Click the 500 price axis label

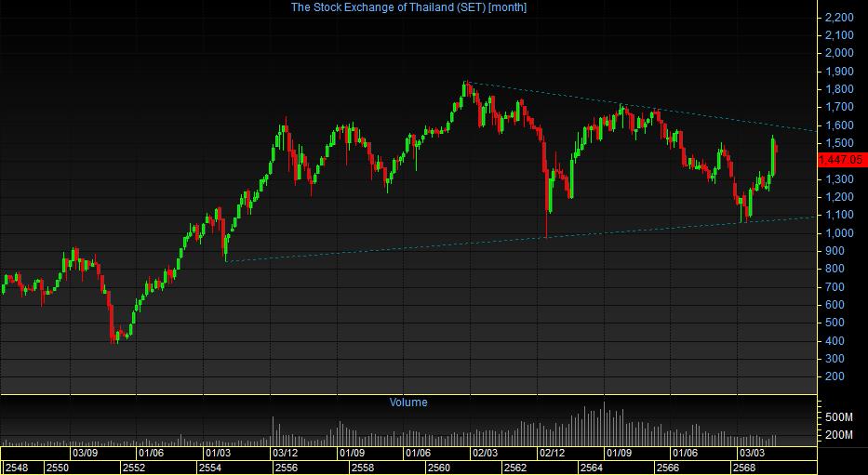834,323
